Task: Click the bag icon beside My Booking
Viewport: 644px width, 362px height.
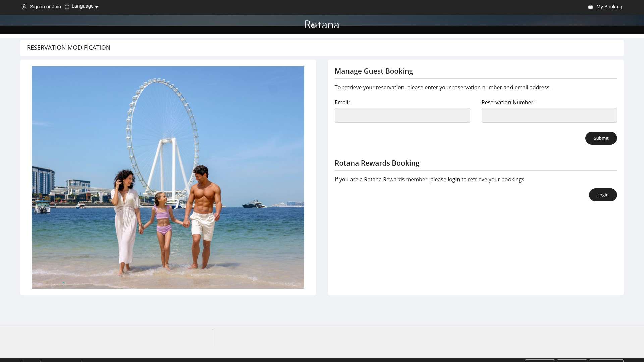Action: click(591, 7)
